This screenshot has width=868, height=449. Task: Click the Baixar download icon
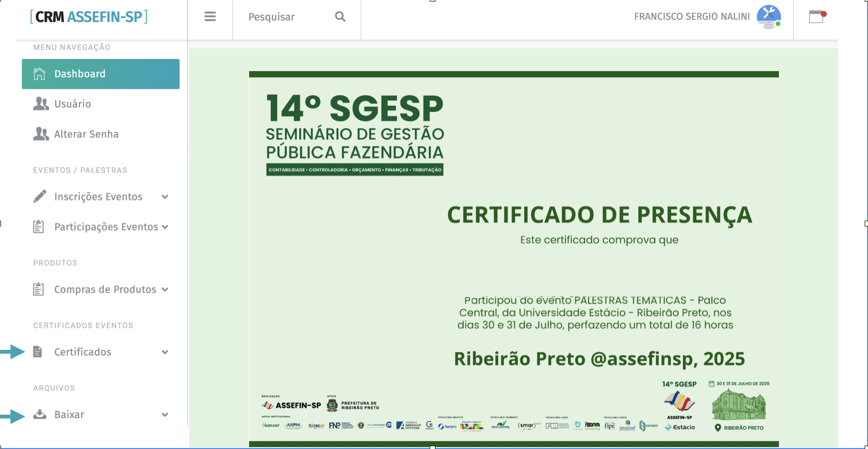[40, 414]
